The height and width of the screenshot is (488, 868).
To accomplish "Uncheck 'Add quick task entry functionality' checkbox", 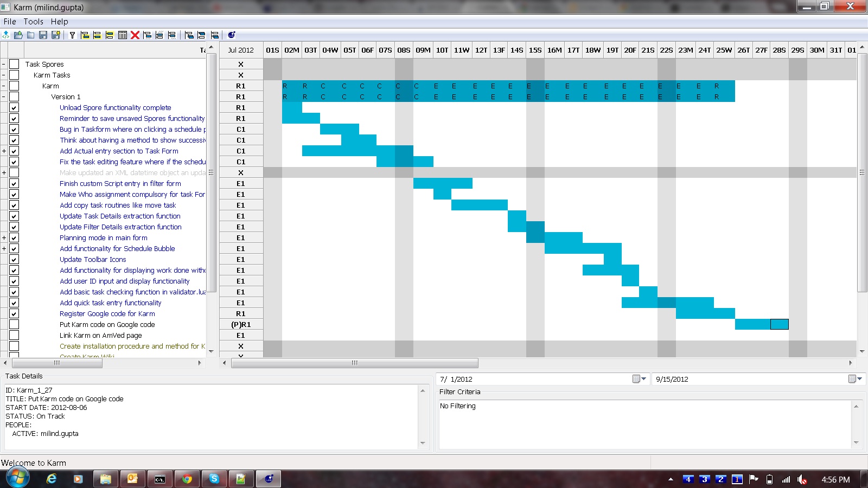I will pyautogui.click(x=14, y=303).
